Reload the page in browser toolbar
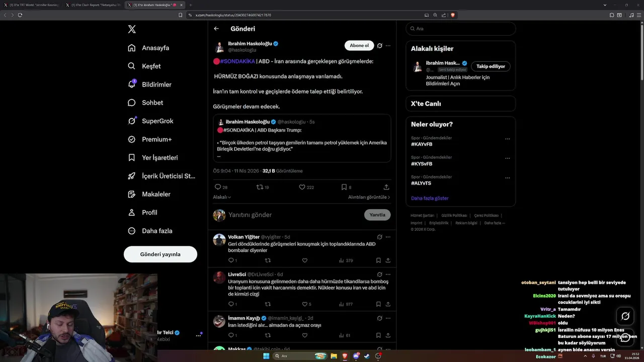Viewport: 644px width, 362px height. click(x=20, y=15)
